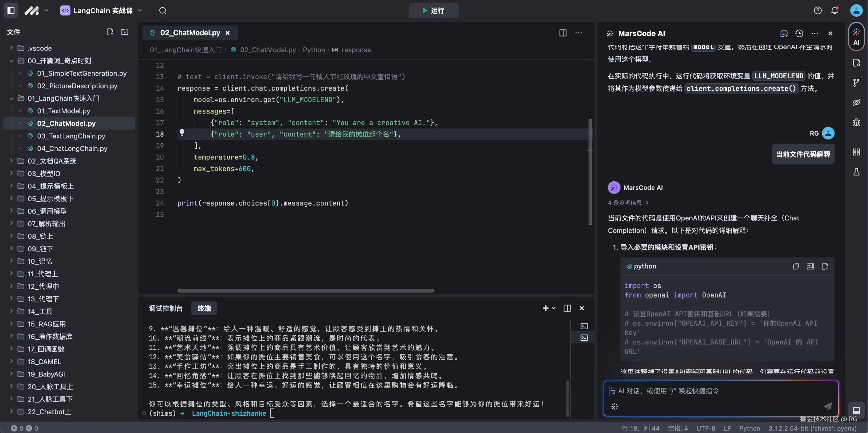This screenshot has height=433, width=868.
Task: Open the extensions grid icon in sidebar
Action: point(856,152)
